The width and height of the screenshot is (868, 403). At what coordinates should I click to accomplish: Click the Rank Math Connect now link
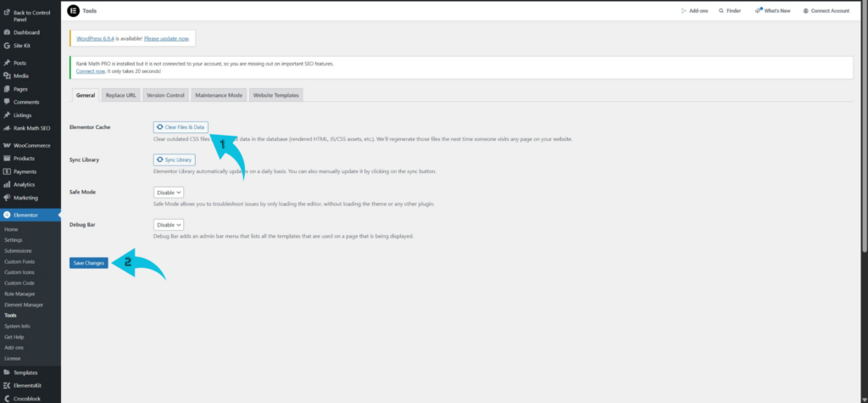(x=90, y=71)
